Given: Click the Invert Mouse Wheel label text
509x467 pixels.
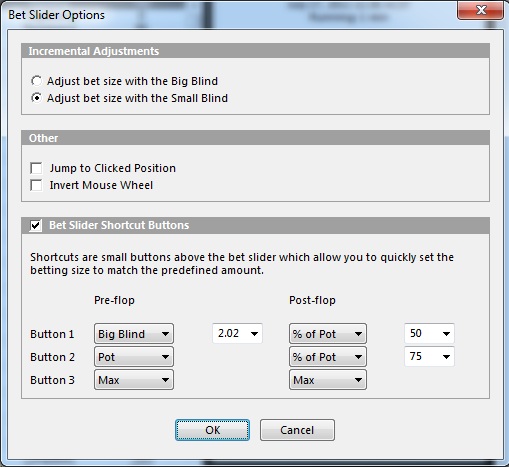Looking at the screenshot, I should [101, 185].
